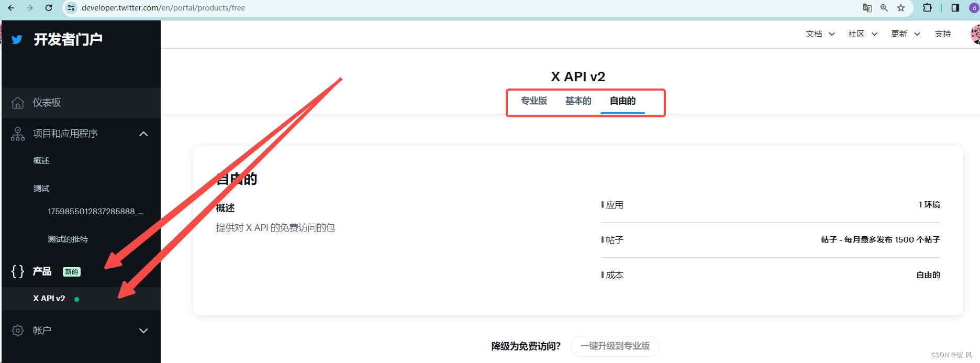This screenshot has height=363, width=980.
Task: Open 仪表板 in the sidebar
Action: [81, 103]
